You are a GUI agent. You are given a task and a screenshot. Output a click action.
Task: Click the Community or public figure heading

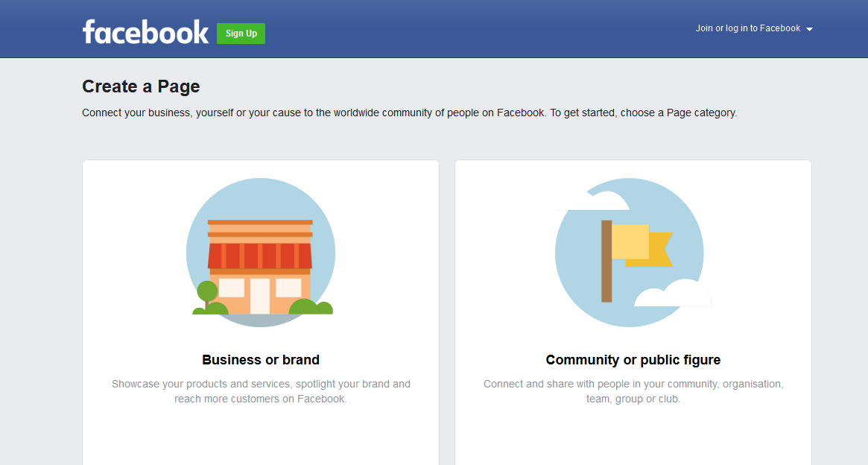pos(633,360)
